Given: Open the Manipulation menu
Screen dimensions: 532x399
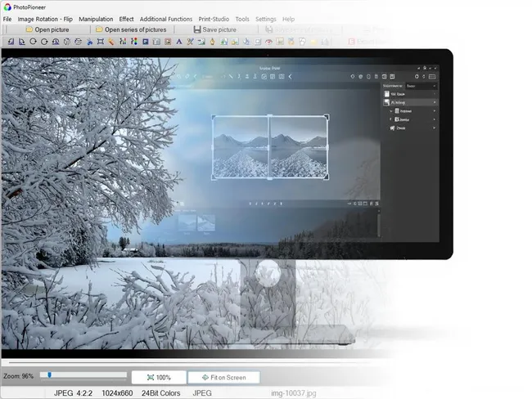Looking at the screenshot, I should pos(96,19).
